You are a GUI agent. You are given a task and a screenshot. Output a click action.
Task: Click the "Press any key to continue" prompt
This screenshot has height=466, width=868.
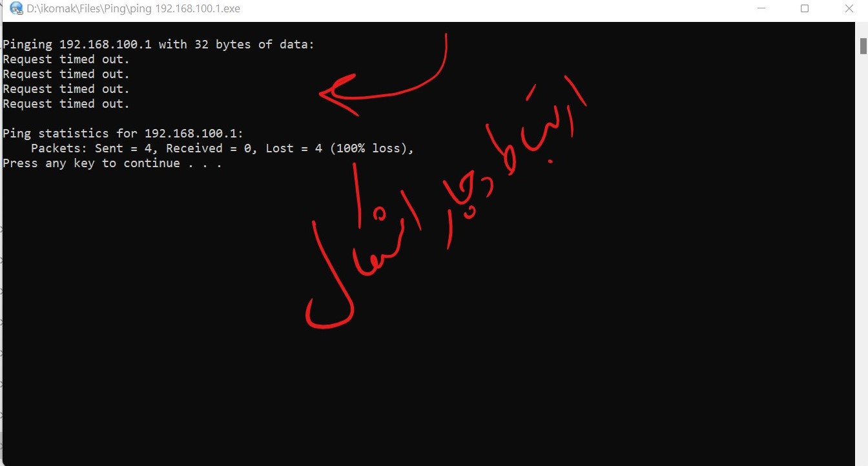(x=91, y=163)
